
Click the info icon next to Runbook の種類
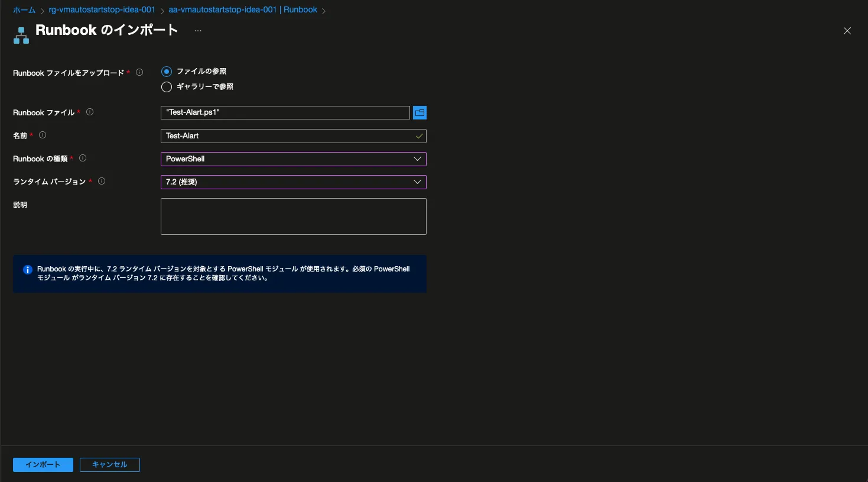[x=83, y=158]
